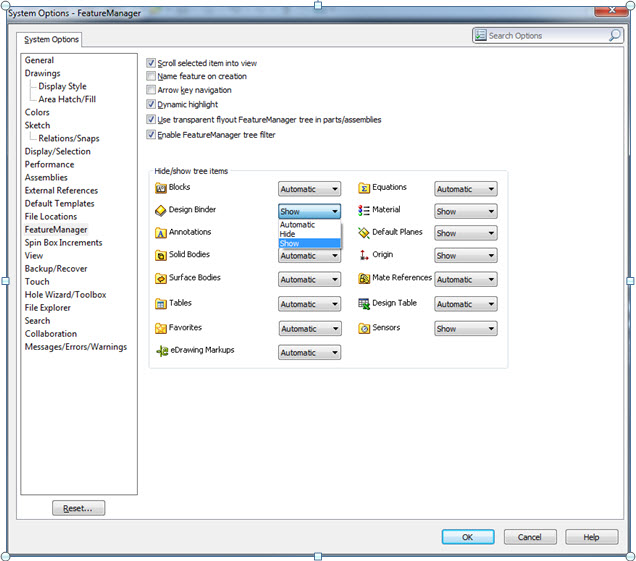The height and width of the screenshot is (561, 636).
Task: Open the Default Planes dropdown
Action: [x=466, y=233]
